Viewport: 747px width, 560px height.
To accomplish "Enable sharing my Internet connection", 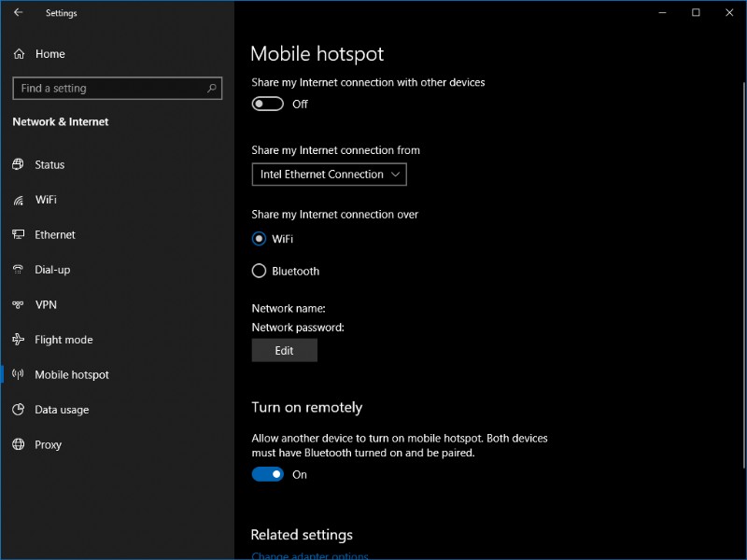I will point(267,104).
